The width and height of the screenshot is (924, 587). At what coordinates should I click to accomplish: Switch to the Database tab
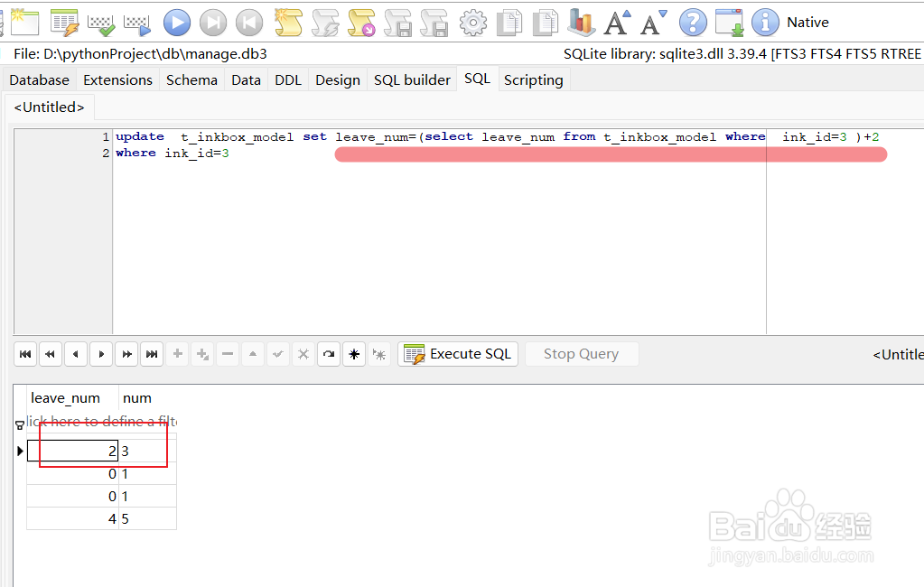coord(40,80)
